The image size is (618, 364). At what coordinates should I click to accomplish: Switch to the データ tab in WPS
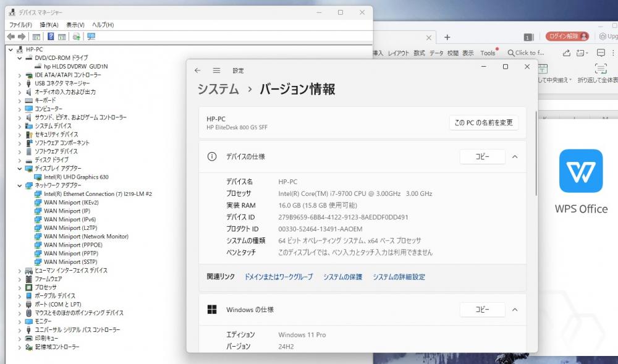point(436,53)
